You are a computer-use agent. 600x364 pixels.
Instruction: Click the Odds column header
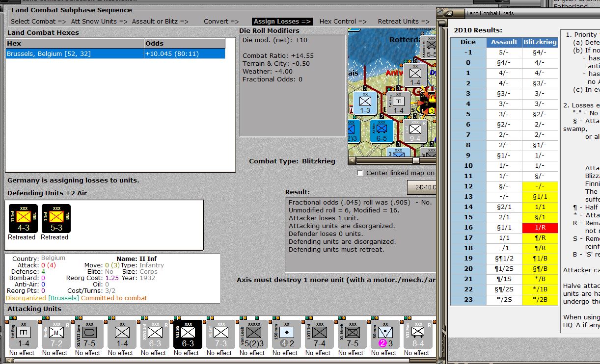click(185, 43)
